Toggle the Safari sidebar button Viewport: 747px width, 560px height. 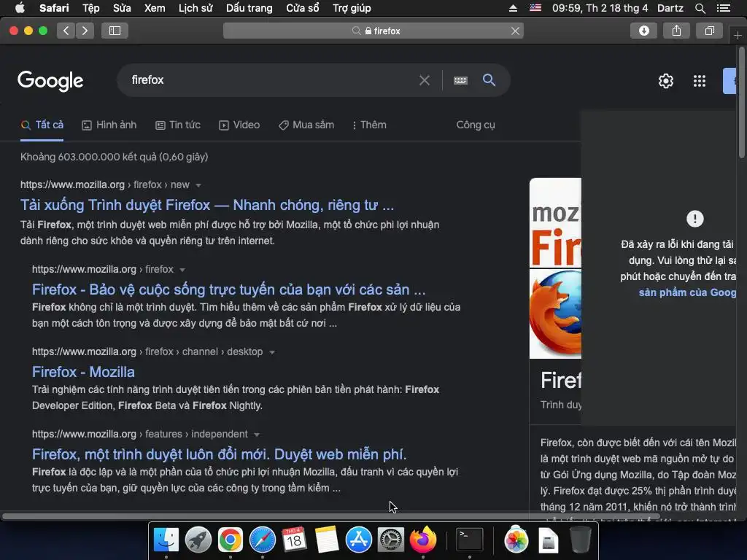click(115, 31)
